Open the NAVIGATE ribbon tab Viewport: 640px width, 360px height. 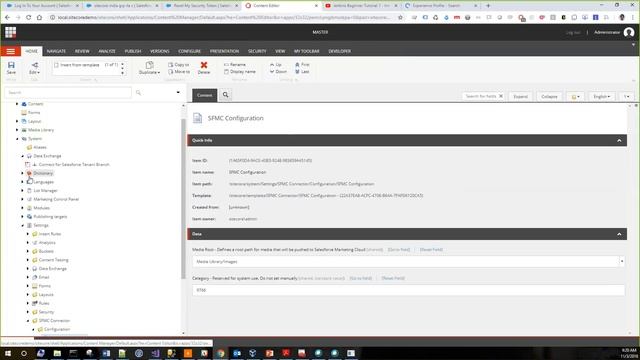click(x=56, y=51)
